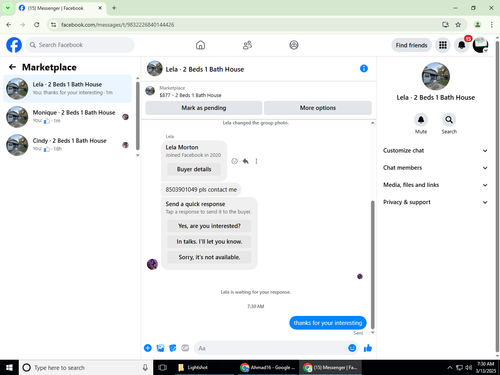
Task: Open the Facebook menu grid icon
Action: click(443, 45)
